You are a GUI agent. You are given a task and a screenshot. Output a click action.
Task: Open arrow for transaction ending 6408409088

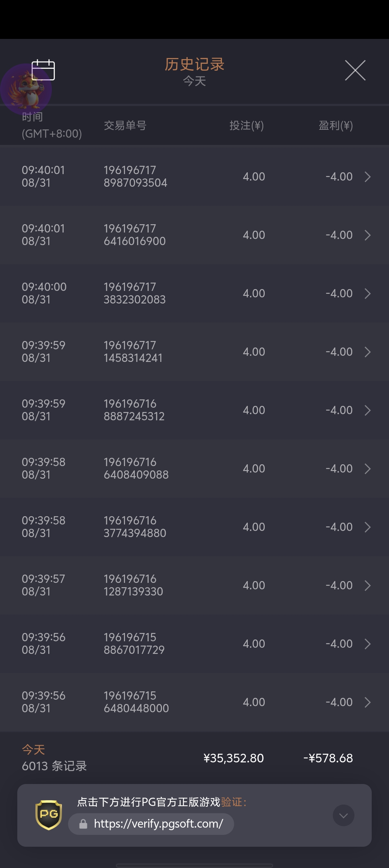tap(367, 469)
